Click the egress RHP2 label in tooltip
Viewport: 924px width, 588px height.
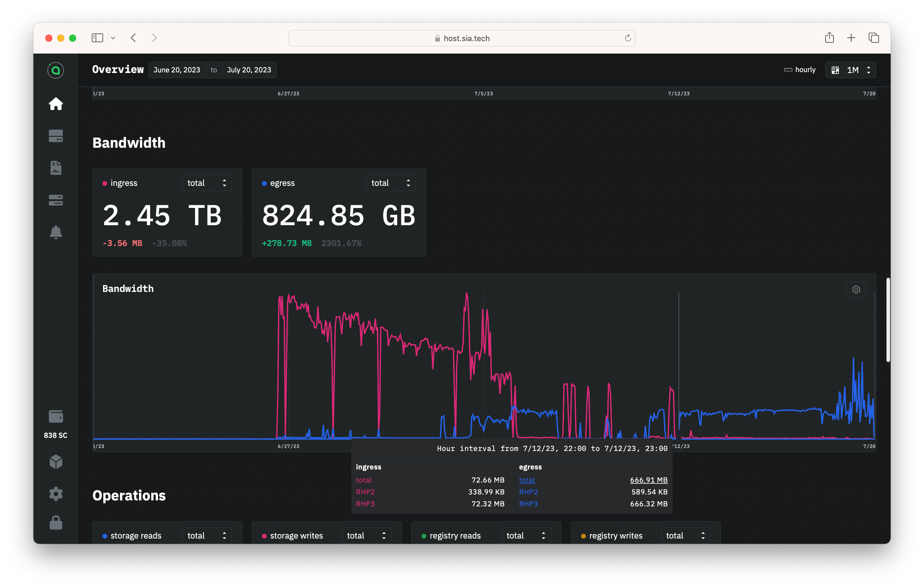pyautogui.click(x=528, y=492)
